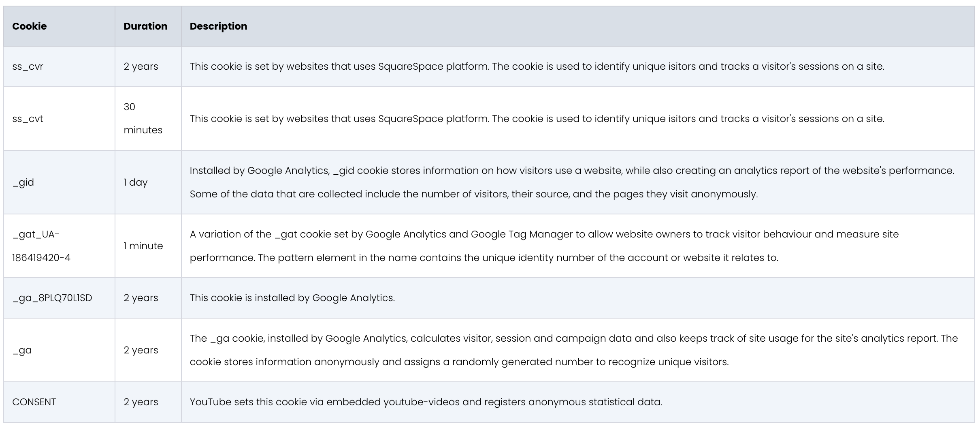Click the ss_cvr 2 years duration
The image size is (980, 428).
tap(141, 66)
